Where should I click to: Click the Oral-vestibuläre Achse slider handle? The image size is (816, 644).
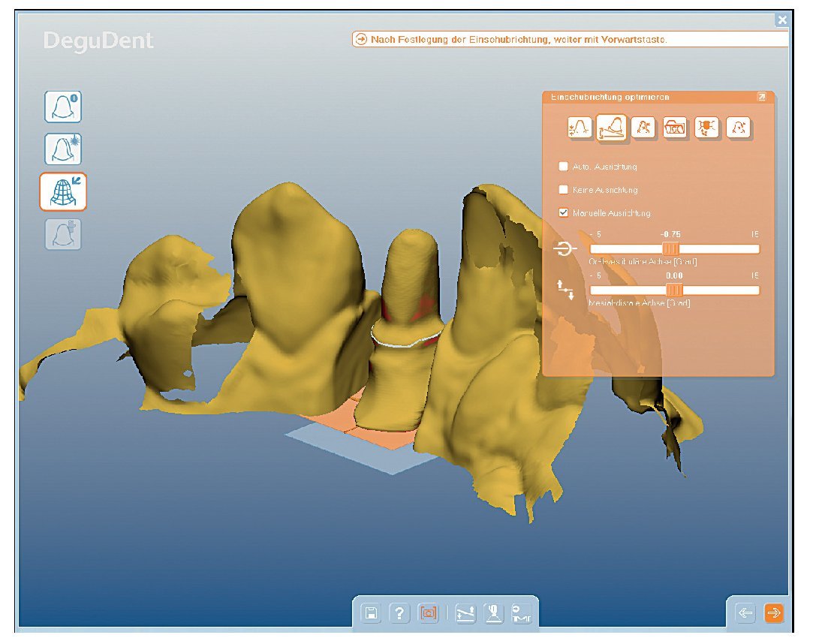pyautogui.click(x=671, y=249)
